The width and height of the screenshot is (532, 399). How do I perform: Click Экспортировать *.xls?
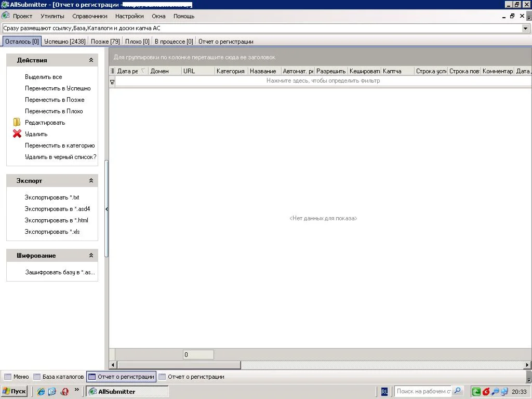pyautogui.click(x=52, y=232)
